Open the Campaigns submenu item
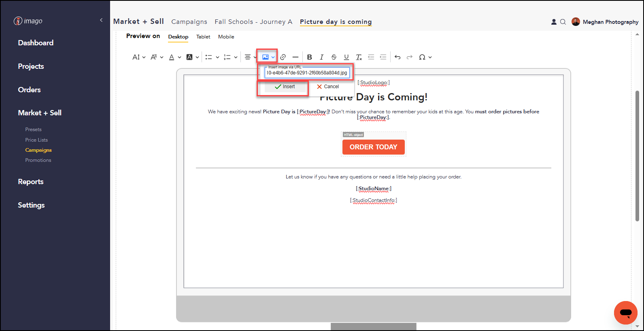 point(38,150)
